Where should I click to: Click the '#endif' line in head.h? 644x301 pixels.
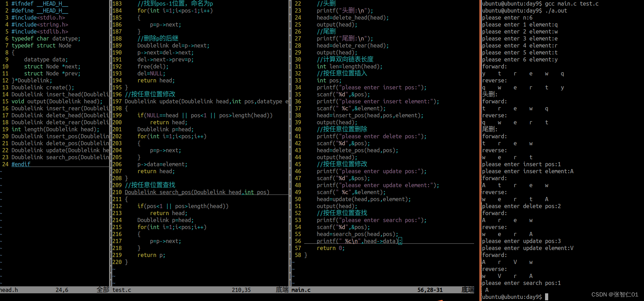click(21, 164)
